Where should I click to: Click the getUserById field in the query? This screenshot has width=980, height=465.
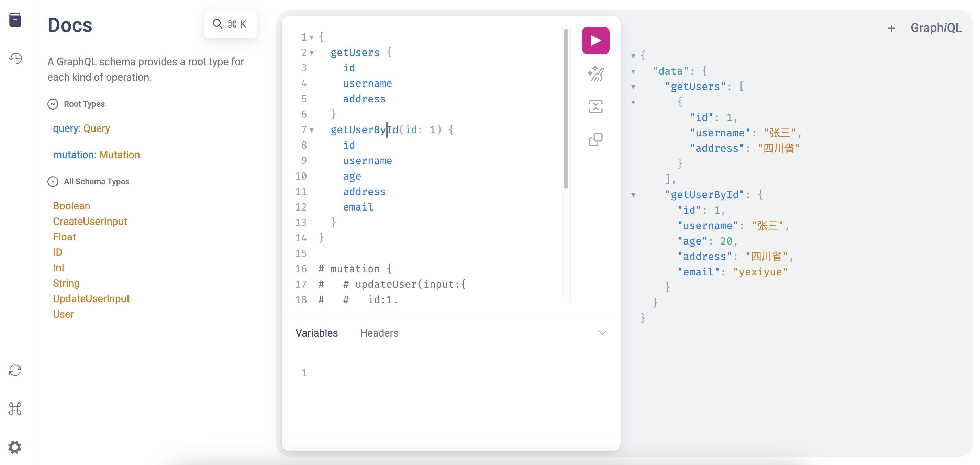[x=364, y=130]
